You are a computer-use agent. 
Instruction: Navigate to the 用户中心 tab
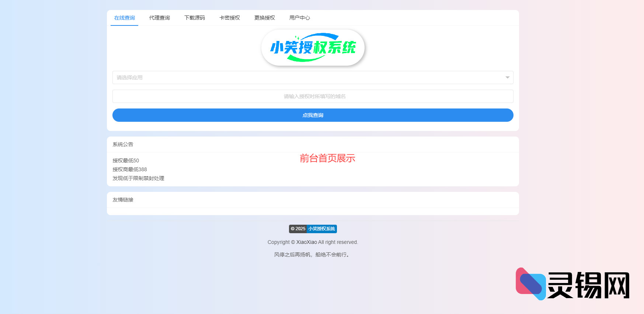pyautogui.click(x=299, y=18)
